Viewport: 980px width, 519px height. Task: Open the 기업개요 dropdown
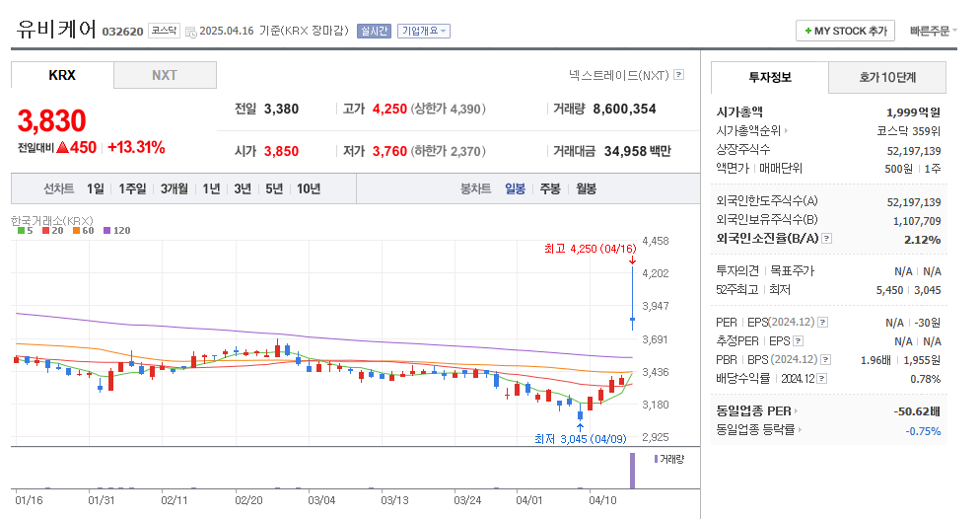click(424, 31)
